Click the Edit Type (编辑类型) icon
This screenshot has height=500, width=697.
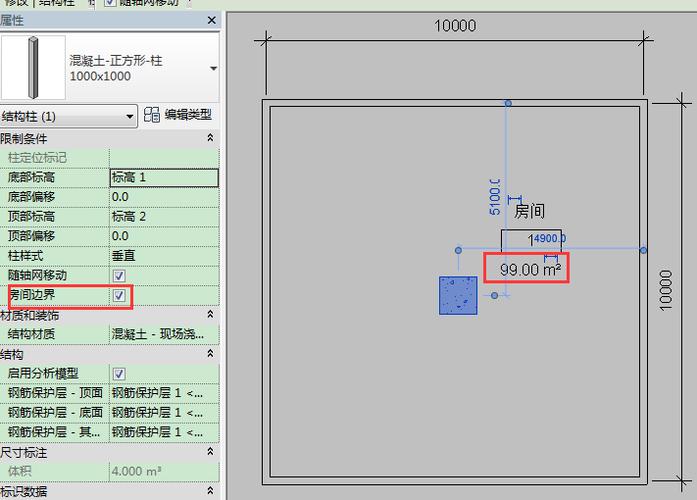(152, 116)
